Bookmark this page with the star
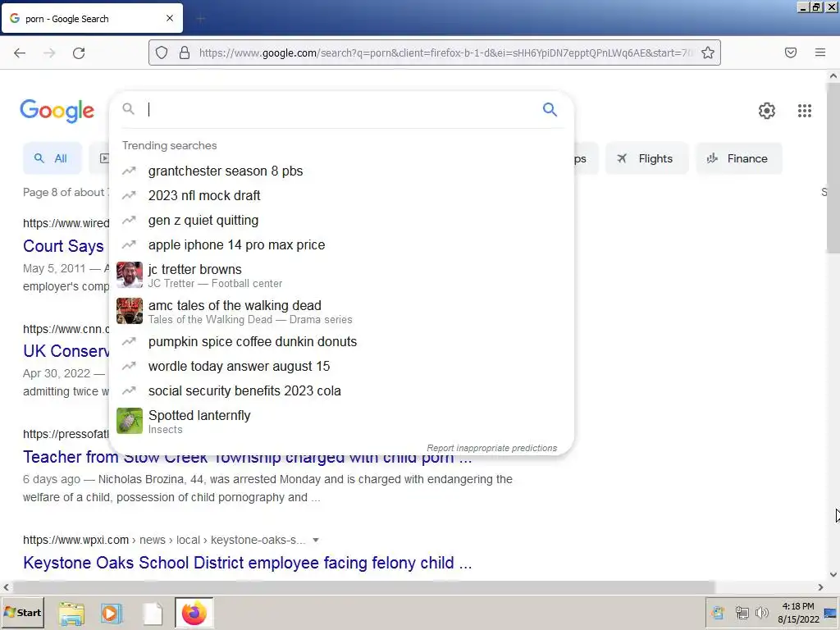 708,52
